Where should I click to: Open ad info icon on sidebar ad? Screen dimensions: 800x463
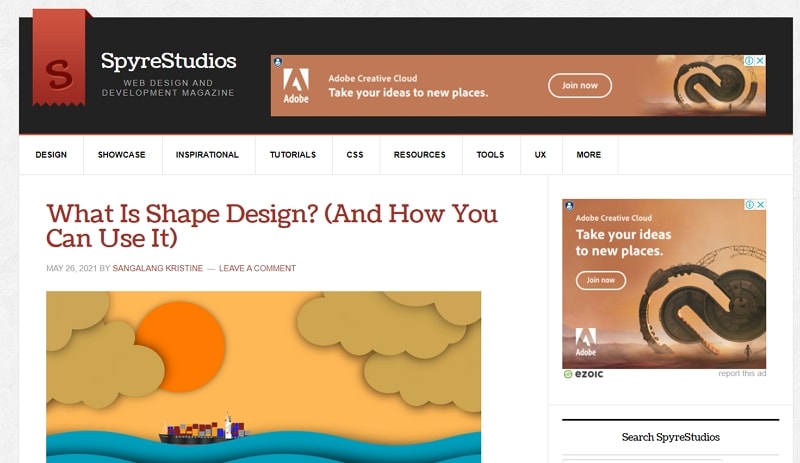click(749, 205)
